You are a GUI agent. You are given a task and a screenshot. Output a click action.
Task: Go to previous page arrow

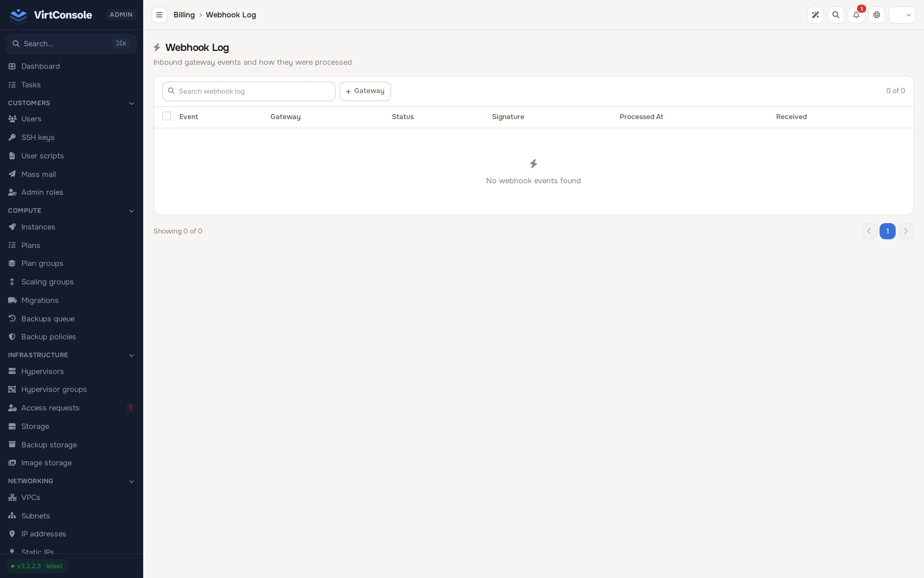pyautogui.click(x=869, y=231)
